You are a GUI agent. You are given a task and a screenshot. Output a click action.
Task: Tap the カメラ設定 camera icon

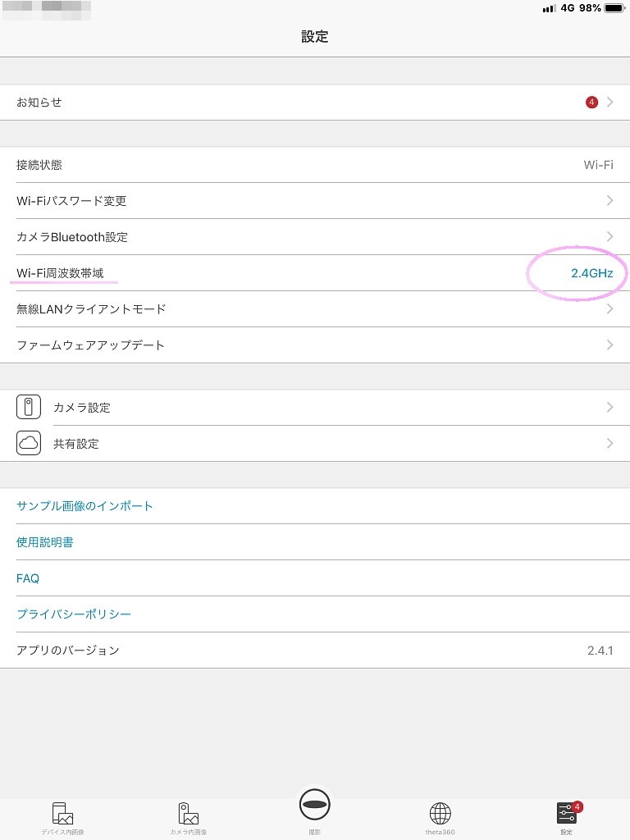[x=29, y=407]
